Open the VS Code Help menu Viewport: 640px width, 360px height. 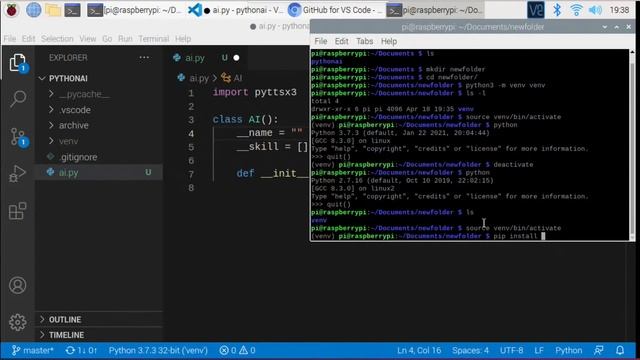(183, 38)
